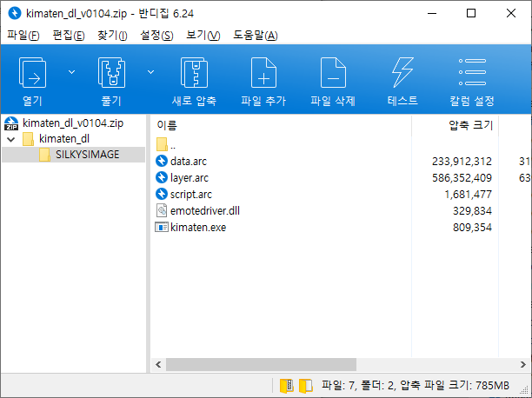Click the kimaten.exe file icon
532x398 pixels.
[x=162, y=227]
